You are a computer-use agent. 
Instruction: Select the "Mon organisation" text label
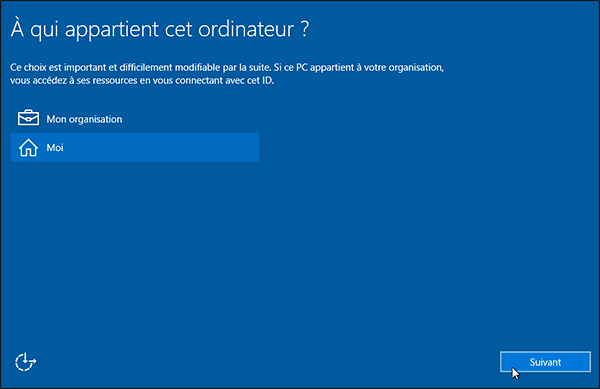(84, 119)
